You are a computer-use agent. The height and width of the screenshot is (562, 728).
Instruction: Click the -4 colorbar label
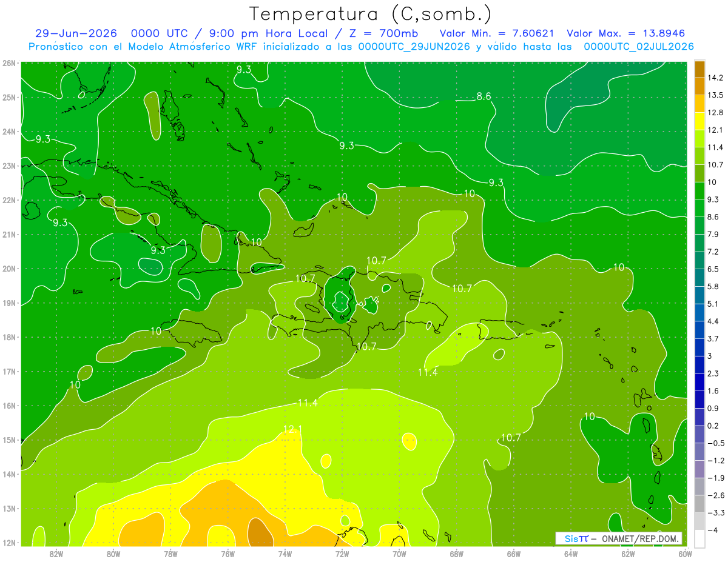click(713, 530)
